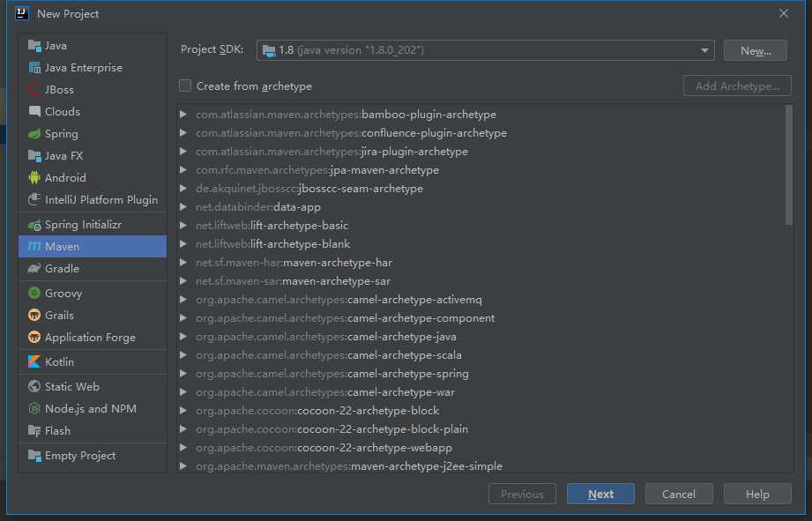Click the IntelliJ IDEA logo in title bar
This screenshot has width=812, height=521.
(x=22, y=13)
